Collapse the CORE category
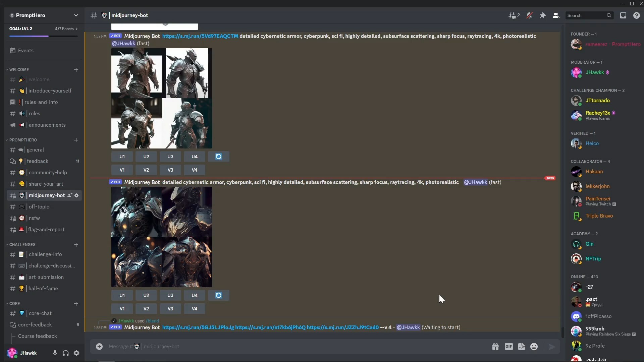 (x=14, y=304)
